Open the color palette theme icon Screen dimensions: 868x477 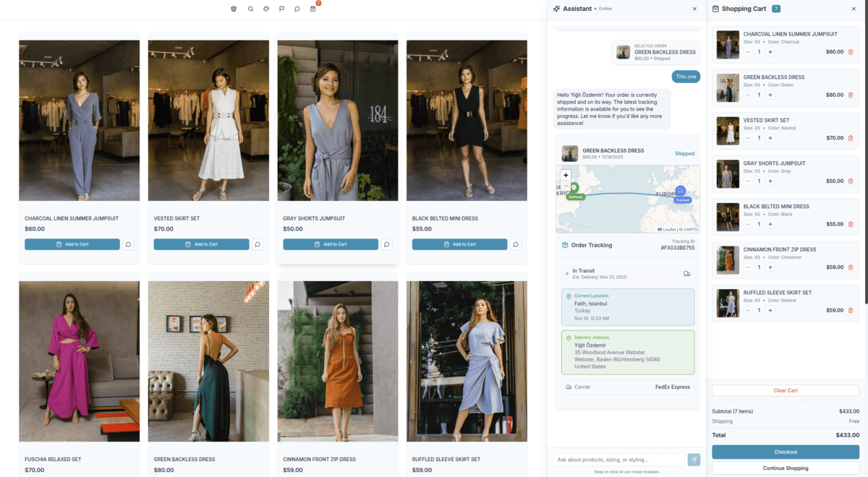266,9
